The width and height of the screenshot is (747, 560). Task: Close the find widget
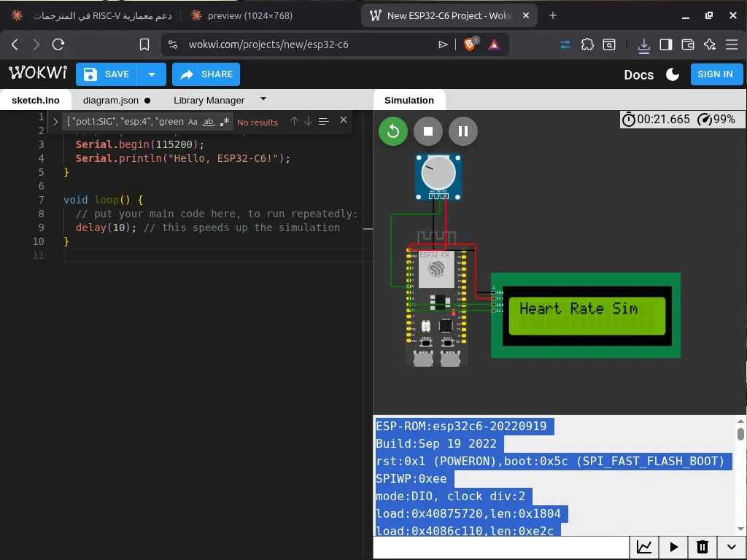(344, 120)
